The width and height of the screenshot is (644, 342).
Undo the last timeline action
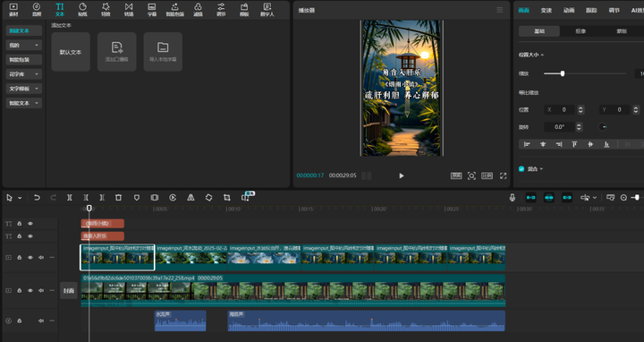point(37,198)
